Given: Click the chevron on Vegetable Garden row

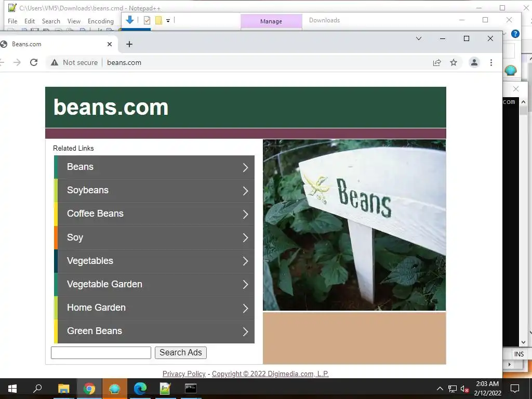Looking at the screenshot, I should [245, 285].
